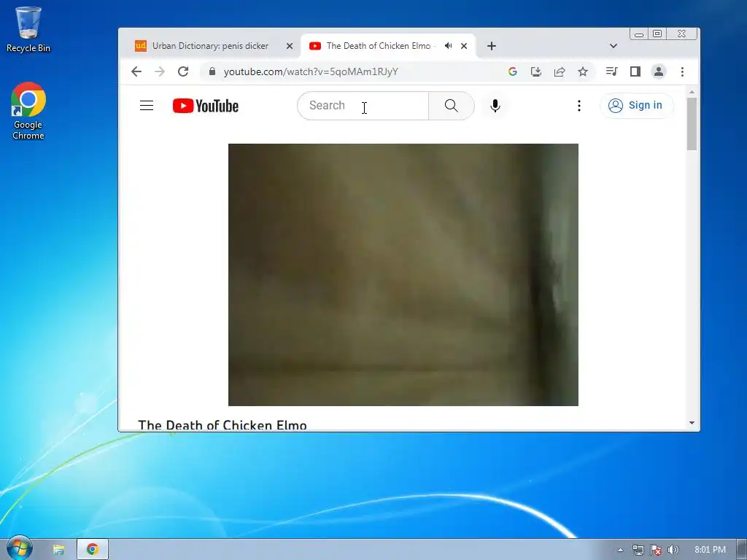Open the YouTube hamburger guide menu
This screenshot has height=560, width=747.
click(147, 106)
